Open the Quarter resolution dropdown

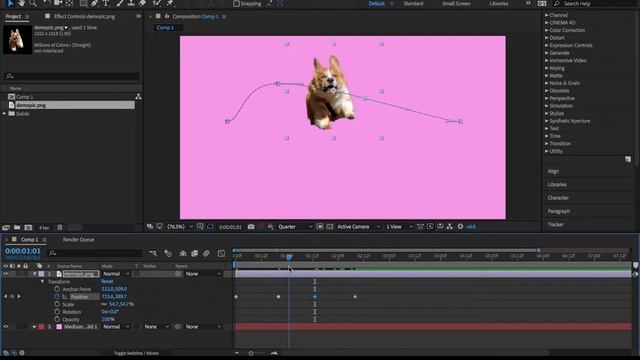(295, 227)
